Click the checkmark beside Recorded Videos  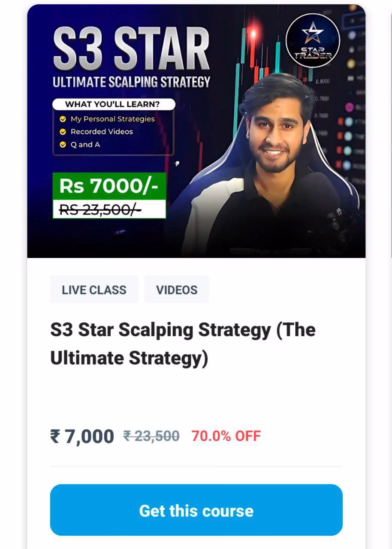[63, 132]
